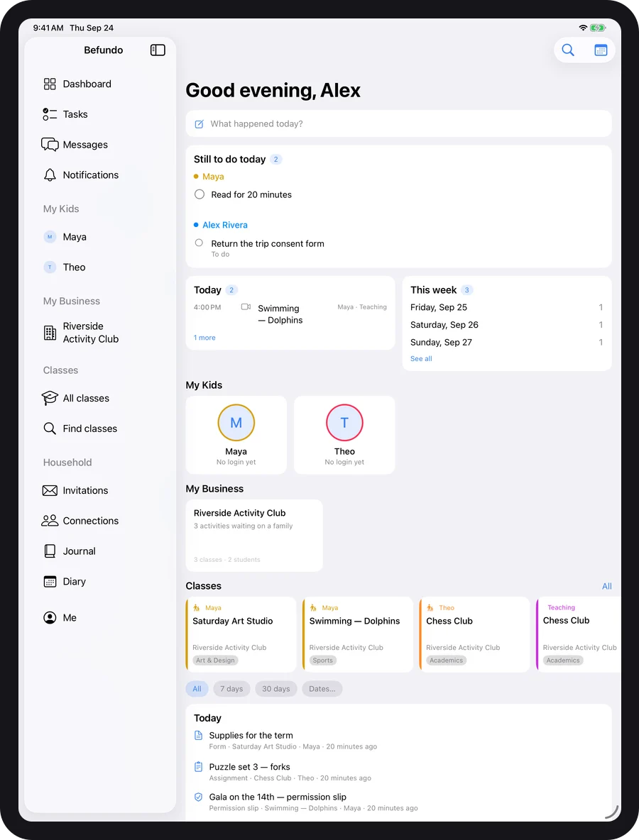Click the Journal book icon
This screenshot has width=639, height=840.
(50, 551)
